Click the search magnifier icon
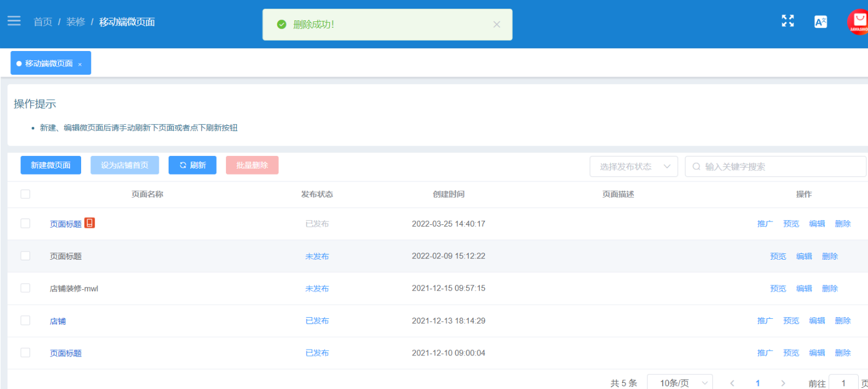The image size is (868, 389). point(696,166)
